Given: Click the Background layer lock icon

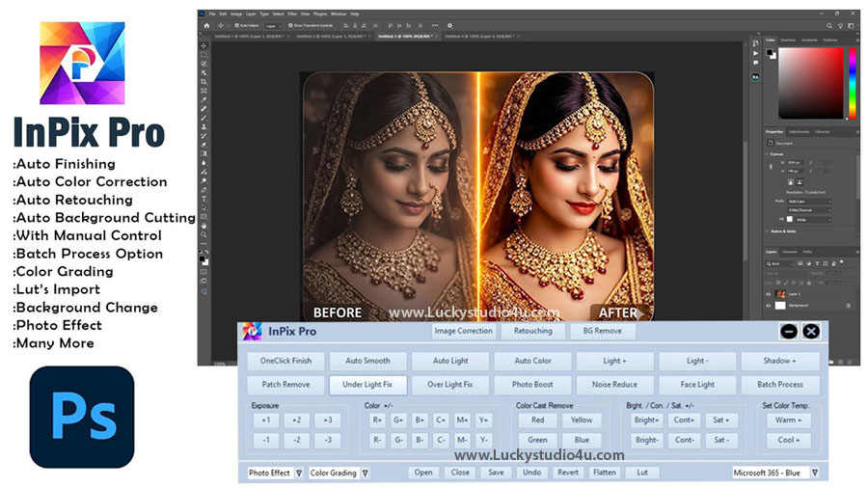Looking at the screenshot, I should (x=848, y=306).
